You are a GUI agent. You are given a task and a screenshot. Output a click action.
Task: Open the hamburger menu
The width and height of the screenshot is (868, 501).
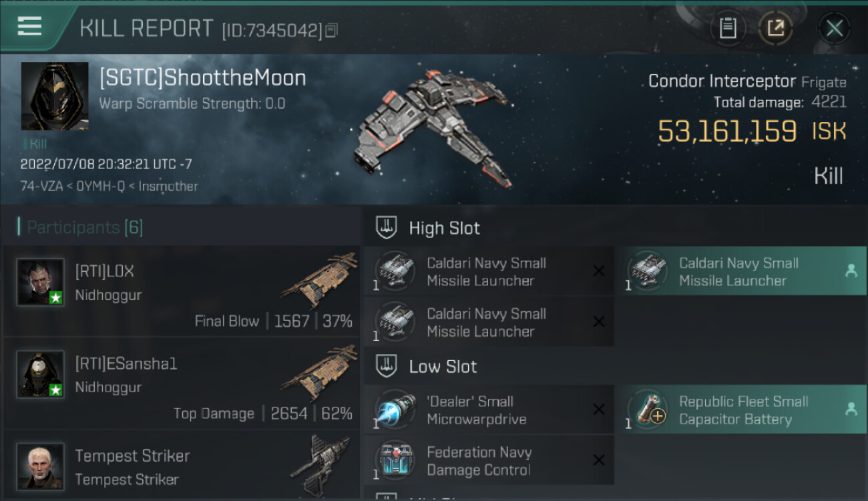[x=29, y=27]
